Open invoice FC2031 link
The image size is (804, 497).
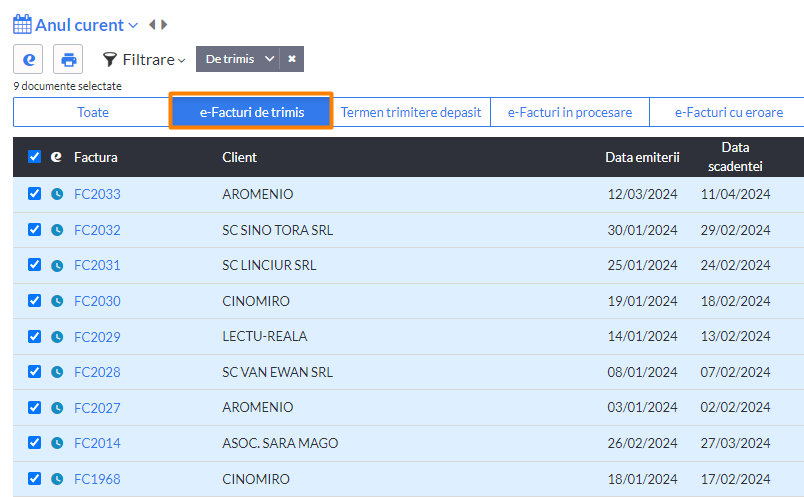tap(97, 266)
